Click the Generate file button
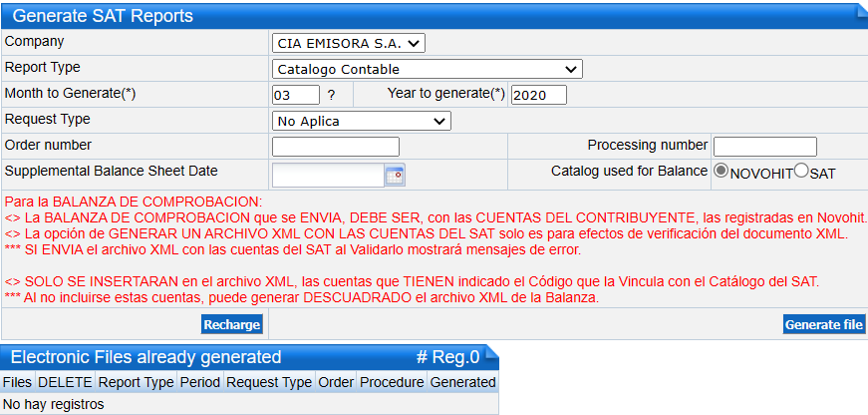Image resolution: width=868 pixels, height=415 pixels. [x=824, y=324]
